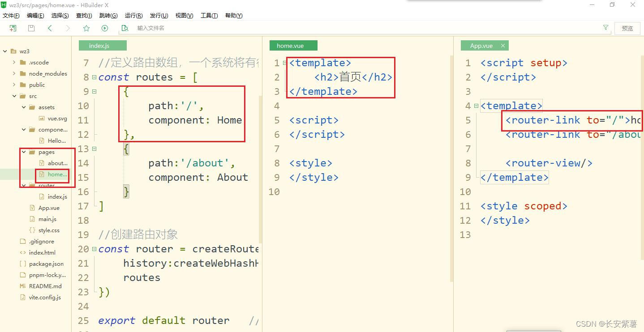The height and width of the screenshot is (332, 644).
Task: Click path:'/about' text in index.js
Action: pyautogui.click(x=192, y=163)
